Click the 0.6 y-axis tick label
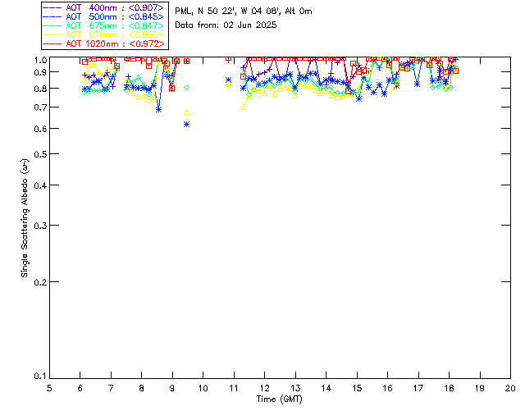The image size is (525, 420). 39,129
